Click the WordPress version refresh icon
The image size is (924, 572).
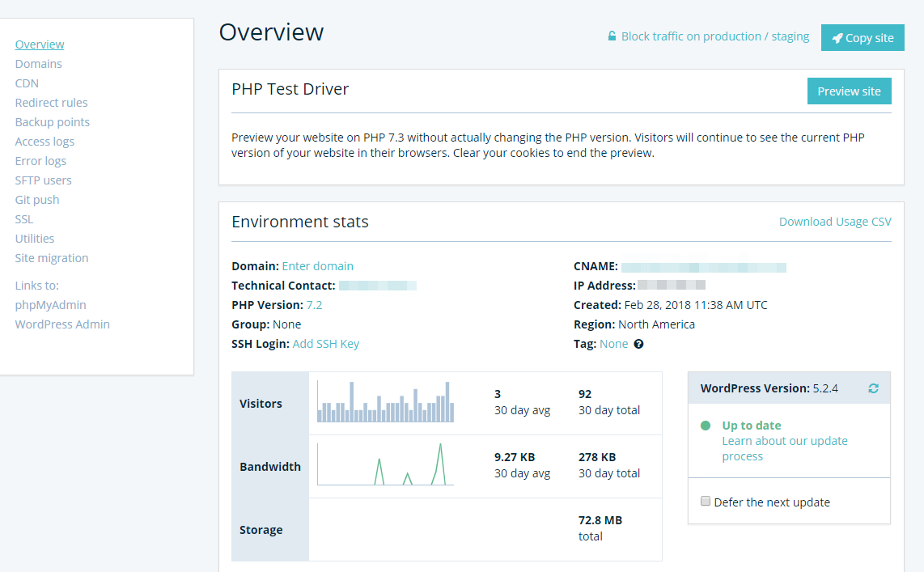pyautogui.click(x=873, y=388)
